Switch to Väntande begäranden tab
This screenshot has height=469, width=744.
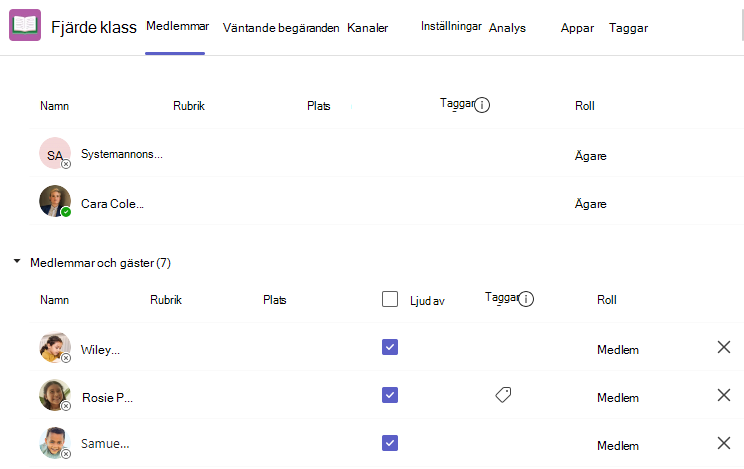tap(281, 28)
